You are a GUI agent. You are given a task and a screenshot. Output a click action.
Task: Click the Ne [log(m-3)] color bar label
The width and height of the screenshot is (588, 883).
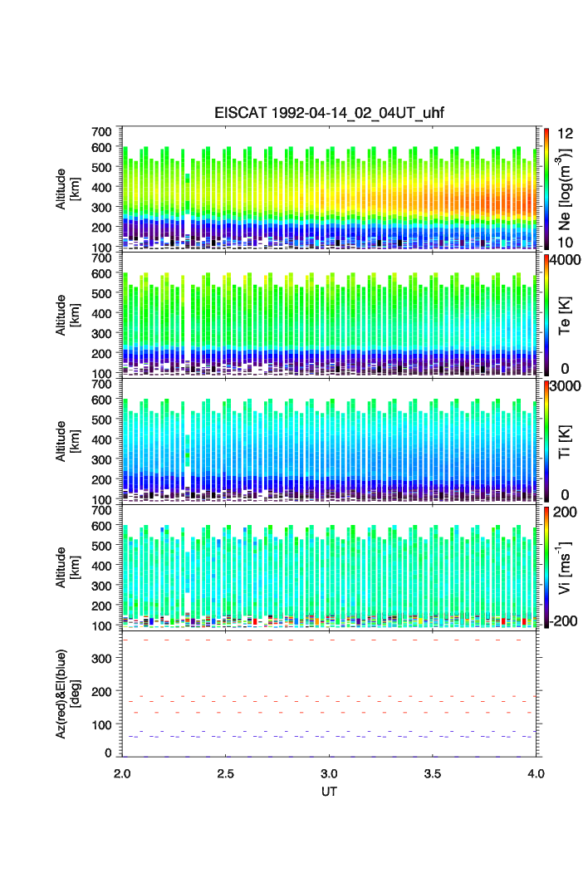(564, 189)
